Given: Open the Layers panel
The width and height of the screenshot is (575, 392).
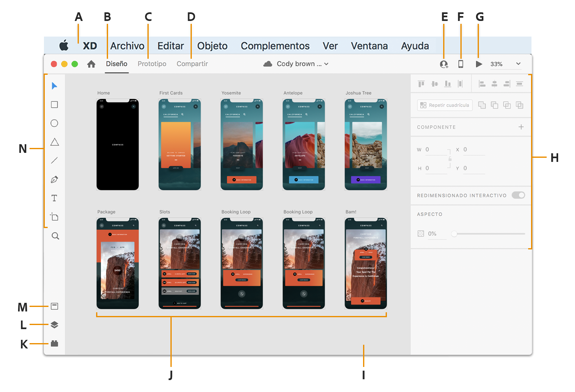Looking at the screenshot, I should coord(54,325).
